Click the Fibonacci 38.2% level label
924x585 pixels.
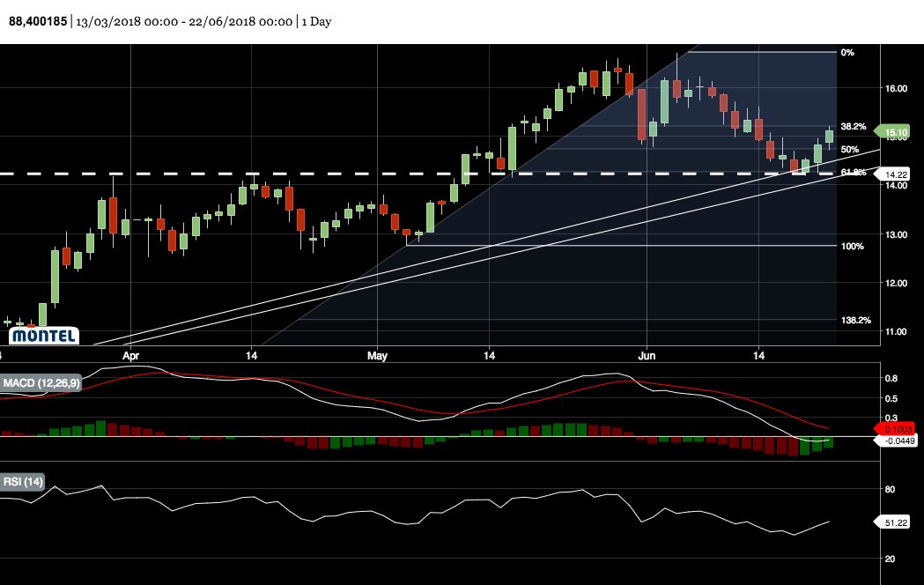point(854,126)
